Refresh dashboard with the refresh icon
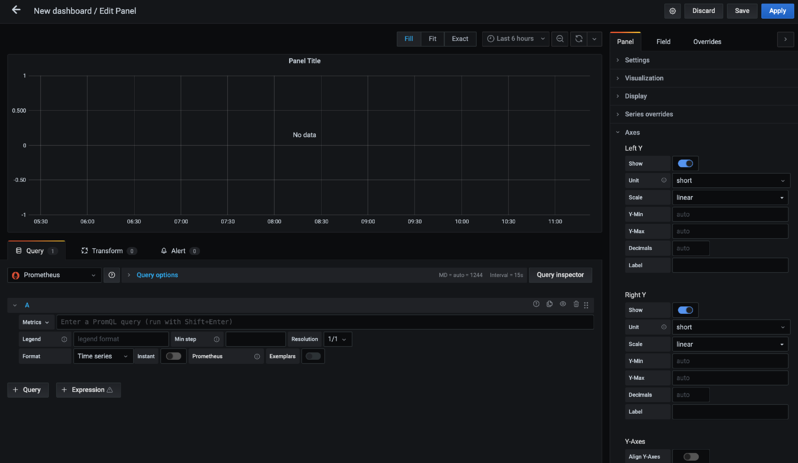This screenshot has height=463, width=798. pos(579,39)
